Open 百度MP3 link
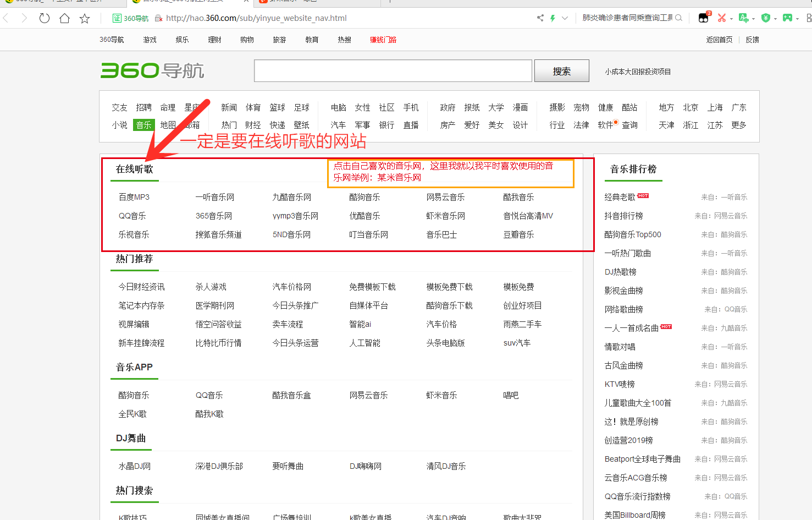 click(x=134, y=197)
